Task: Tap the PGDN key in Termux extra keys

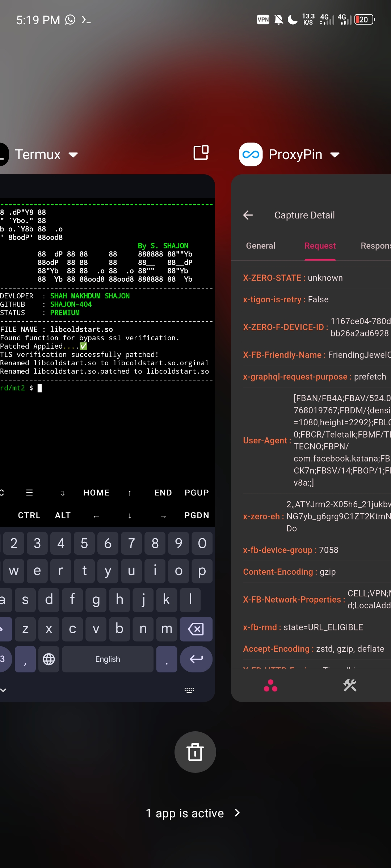Action: (x=197, y=515)
